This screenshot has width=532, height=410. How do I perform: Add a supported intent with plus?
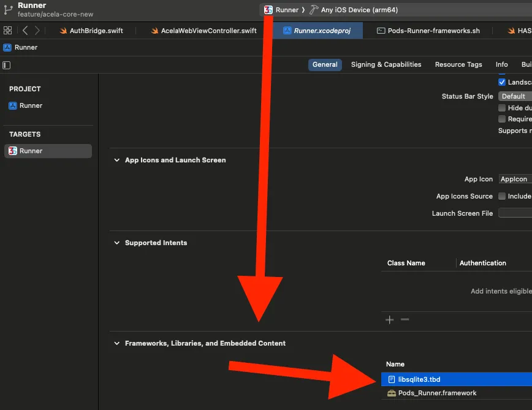(x=390, y=319)
